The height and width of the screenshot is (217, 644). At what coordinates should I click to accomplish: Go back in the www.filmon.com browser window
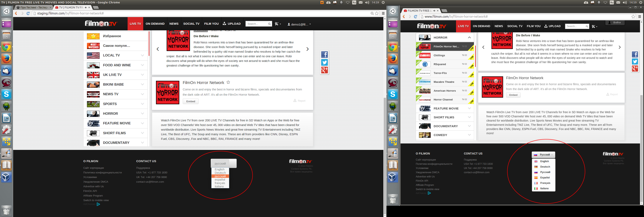click(404, 17)
